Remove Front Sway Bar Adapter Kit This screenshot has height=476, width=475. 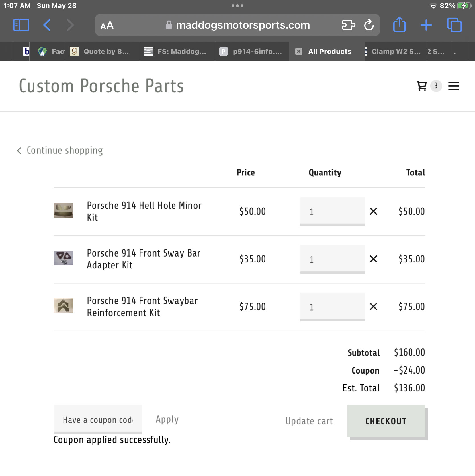pos(373,259)
